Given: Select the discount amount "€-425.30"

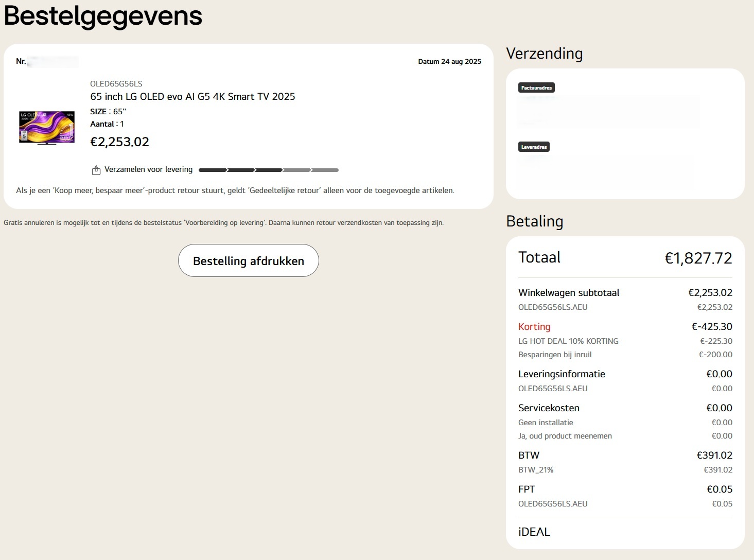Looking at the screenshot, I should (x=712, y=326).
